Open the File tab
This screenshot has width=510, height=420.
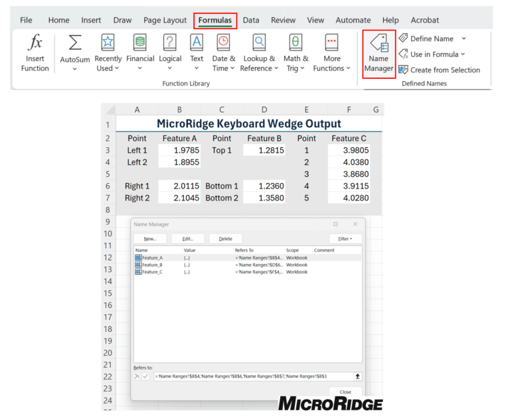[26, 20]
